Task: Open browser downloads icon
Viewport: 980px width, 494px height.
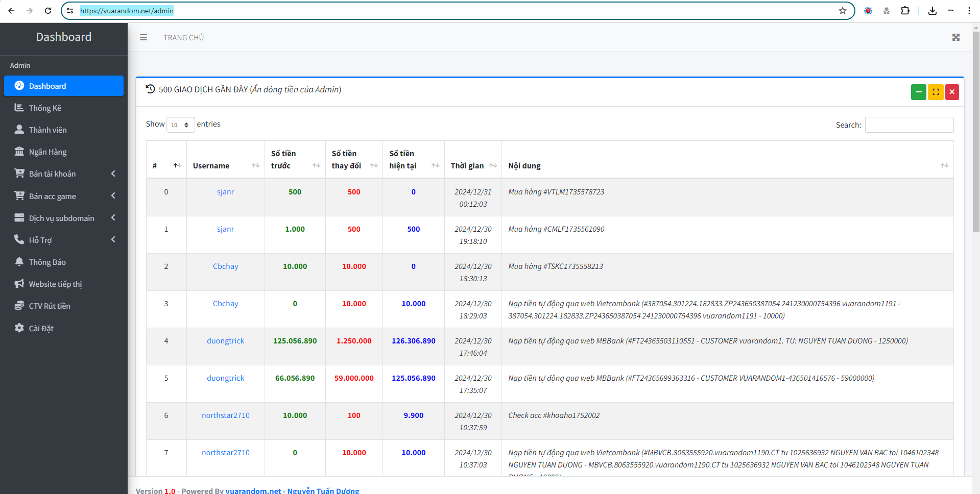Action: (x=932, y=11)
